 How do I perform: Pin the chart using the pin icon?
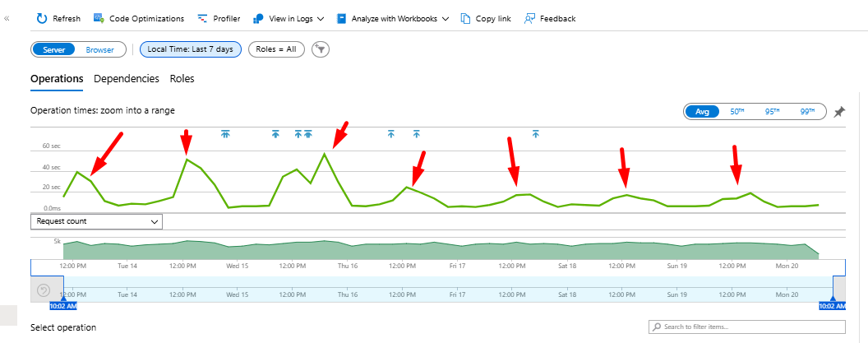[x=839, y=112]
